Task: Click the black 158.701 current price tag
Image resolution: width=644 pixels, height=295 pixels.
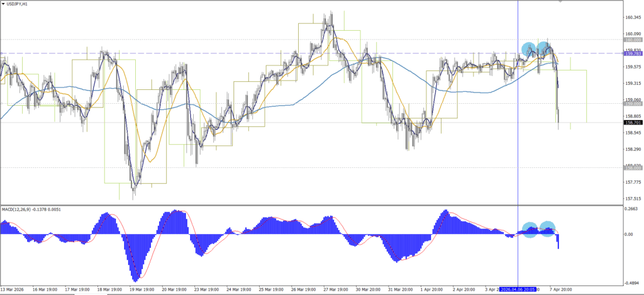Action: point(633,123)
